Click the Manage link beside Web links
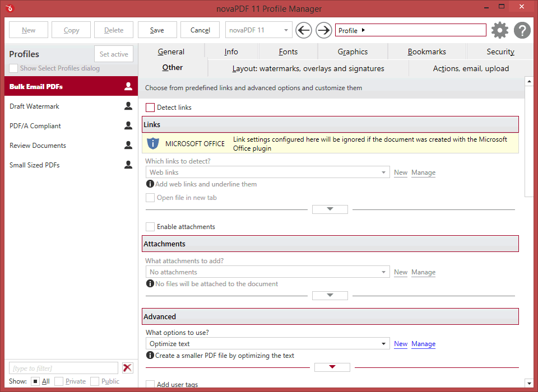 click(x=424, y=172)
